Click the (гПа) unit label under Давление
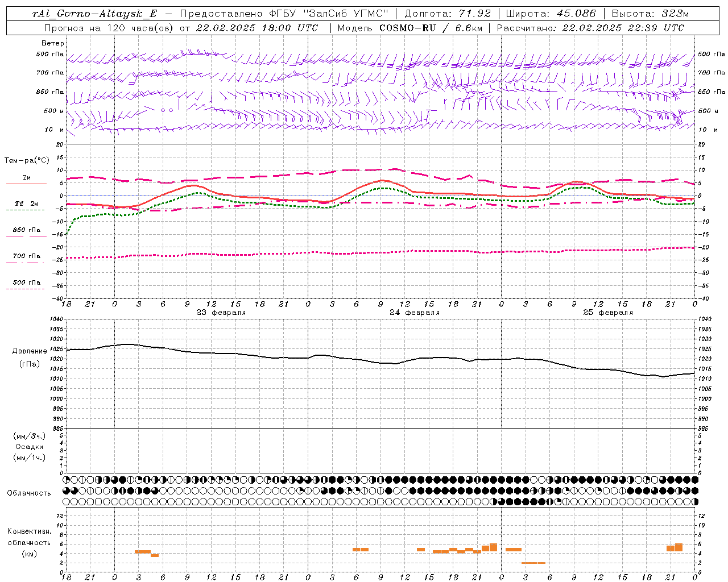Image resolution: width=728 pixels, height=582 pixels. pos(30,364)
